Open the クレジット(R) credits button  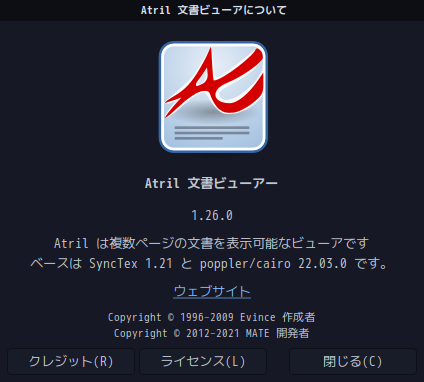tap(71, 361)
